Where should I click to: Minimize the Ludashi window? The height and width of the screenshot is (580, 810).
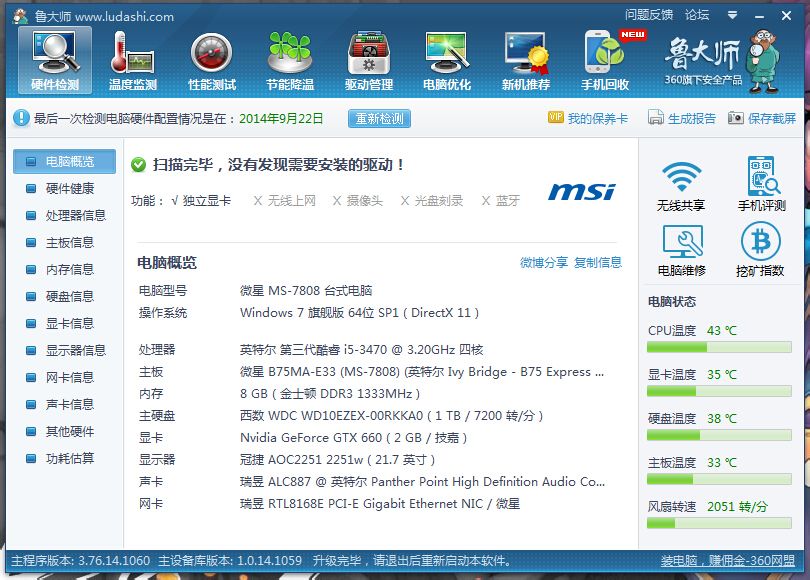(759, 16)
